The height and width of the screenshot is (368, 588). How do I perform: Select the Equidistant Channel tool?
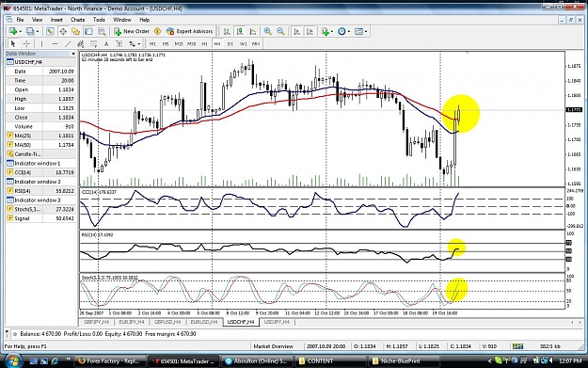click(x=81, y=44)
